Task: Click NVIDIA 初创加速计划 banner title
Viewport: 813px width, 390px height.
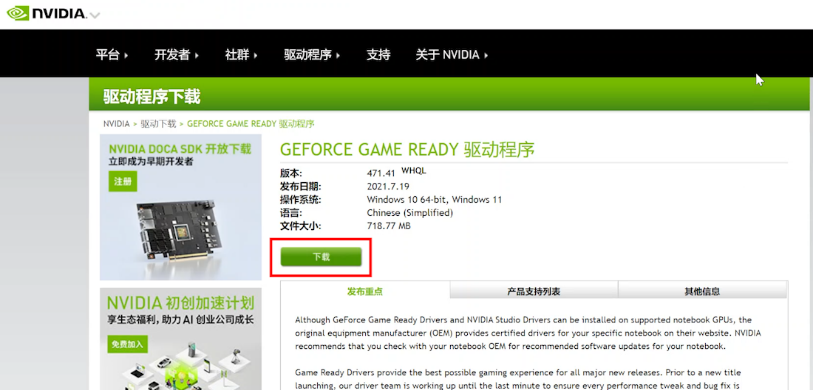Action: (180, 303)
